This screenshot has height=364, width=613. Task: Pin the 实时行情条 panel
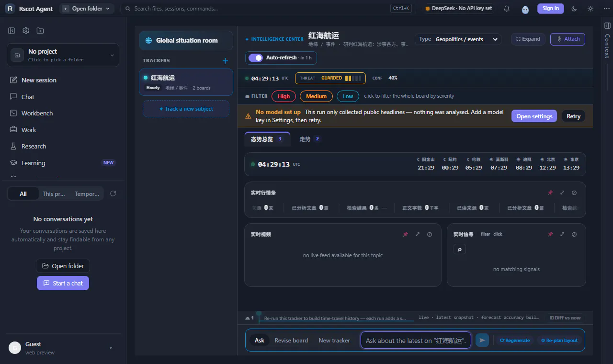click(550, 193)
